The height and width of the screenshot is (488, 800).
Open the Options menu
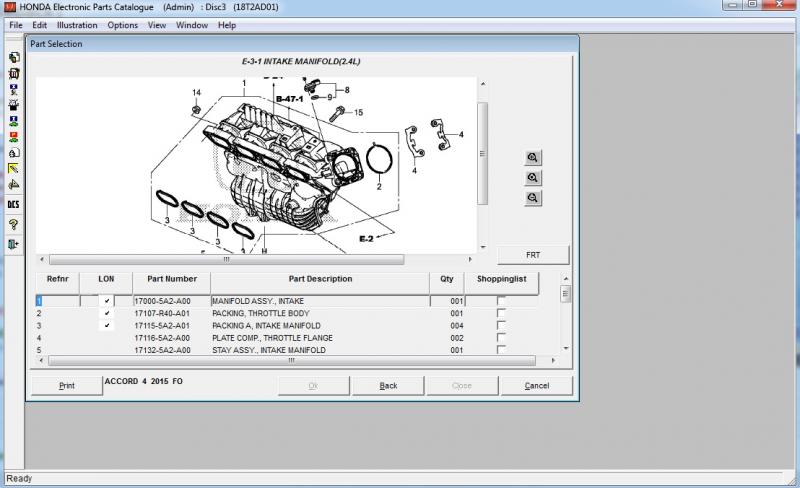pos(122,25)
